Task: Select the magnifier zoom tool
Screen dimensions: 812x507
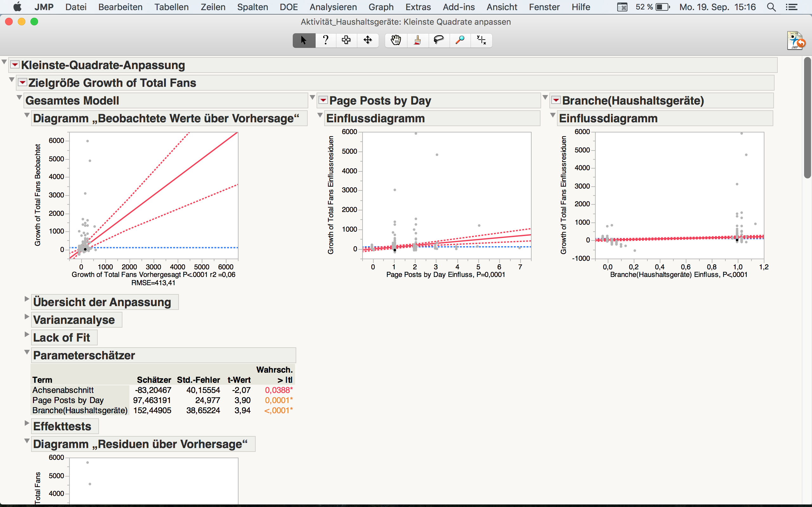Action: (460, 40)
